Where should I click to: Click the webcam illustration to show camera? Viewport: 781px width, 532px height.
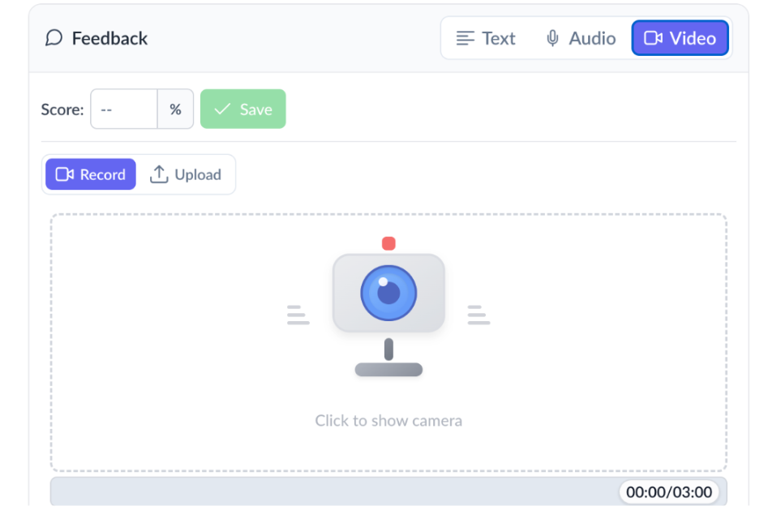[388, 307]
